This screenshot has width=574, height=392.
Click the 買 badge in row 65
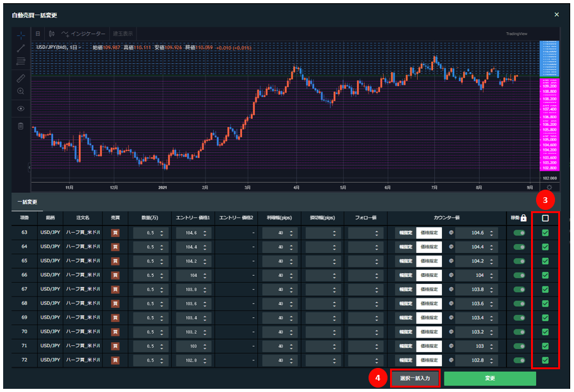pos(115,261)
